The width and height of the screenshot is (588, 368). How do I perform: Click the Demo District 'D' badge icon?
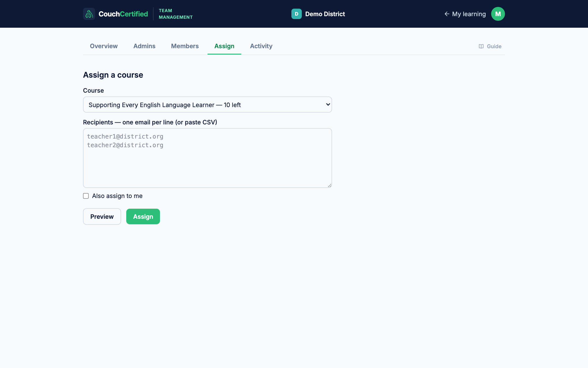(x=296, y=14)
